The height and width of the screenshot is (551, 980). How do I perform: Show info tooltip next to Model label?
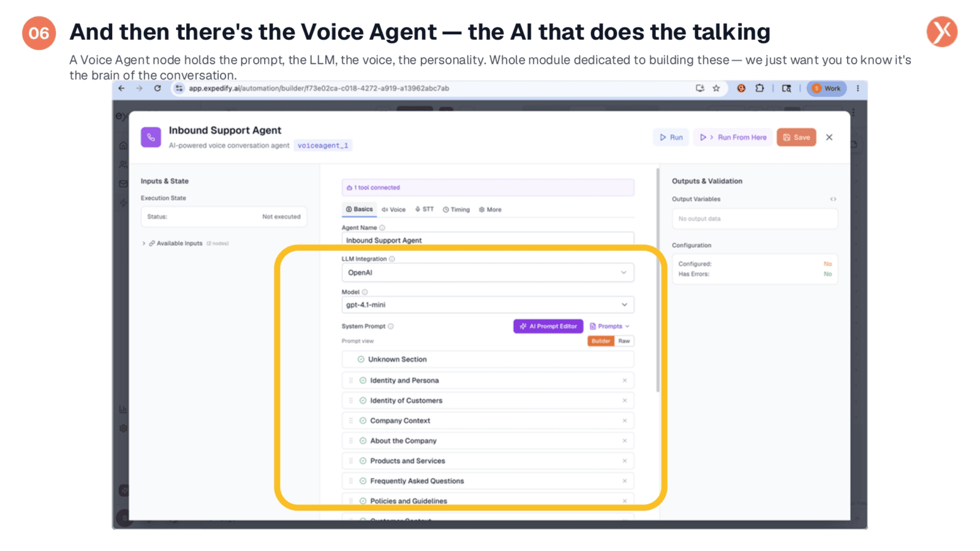(x=364, y=292)
